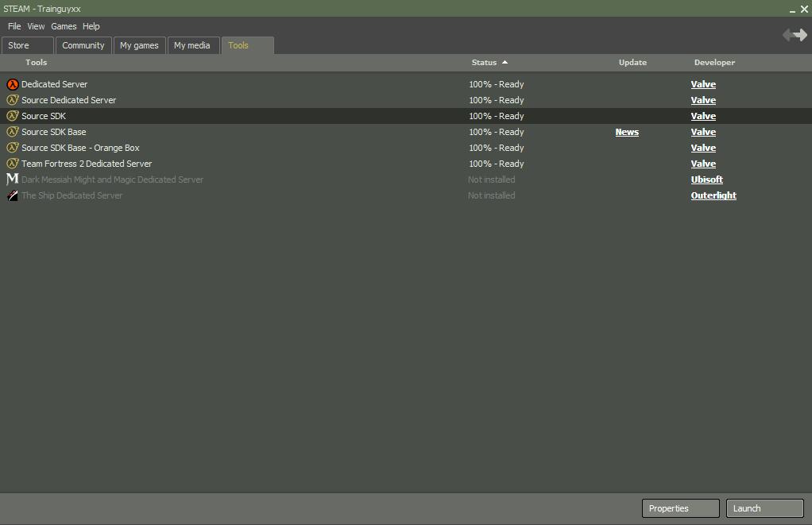This screenshot has width=812, height=525.
Task: Switch to the My media tab
Action: 194,45
